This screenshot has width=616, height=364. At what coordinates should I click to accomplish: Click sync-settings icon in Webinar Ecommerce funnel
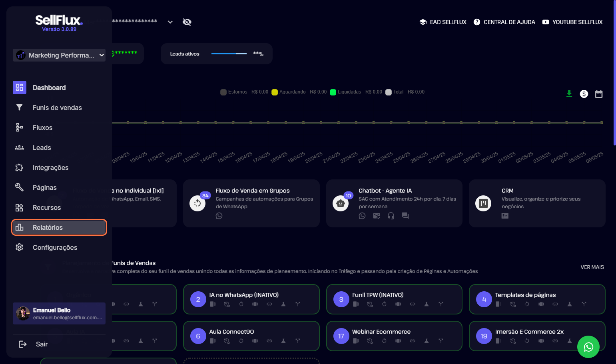point(370,341)
